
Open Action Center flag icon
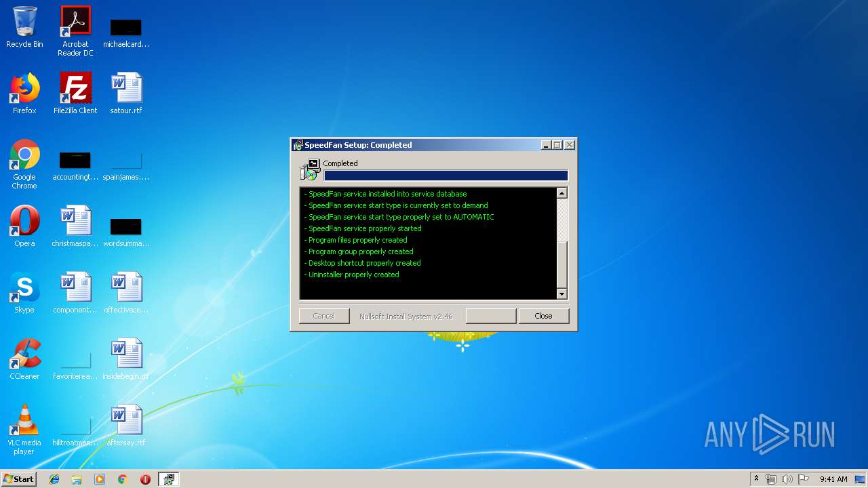click(x=804, y=479)
